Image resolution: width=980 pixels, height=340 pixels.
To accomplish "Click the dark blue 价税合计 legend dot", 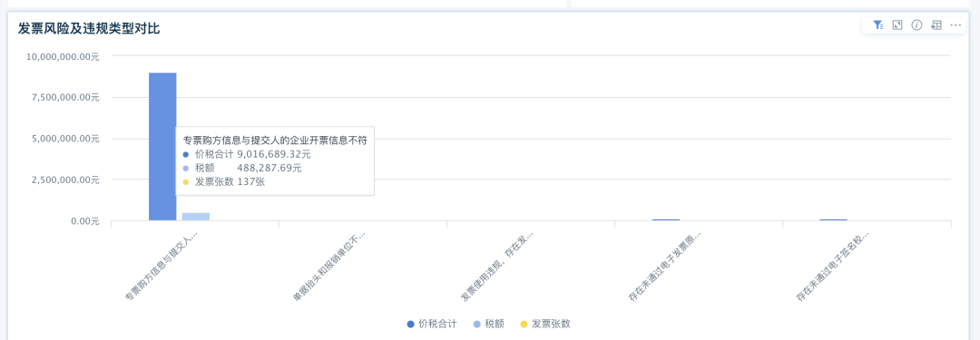I will click(x=411, y=324).
